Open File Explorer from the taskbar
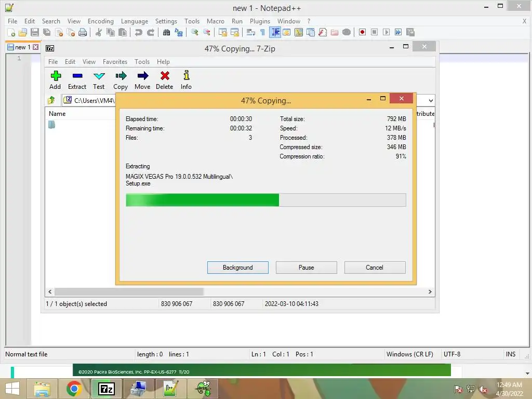Image resolution: width=532 pixels, height=399 pixels. click(x=42, y=389)
